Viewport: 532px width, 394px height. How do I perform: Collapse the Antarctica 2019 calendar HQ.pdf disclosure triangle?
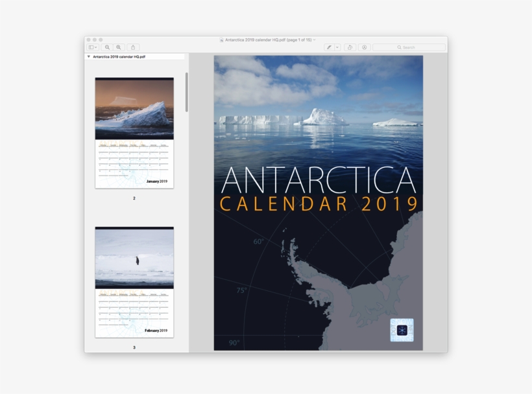[x=89, y=56]
